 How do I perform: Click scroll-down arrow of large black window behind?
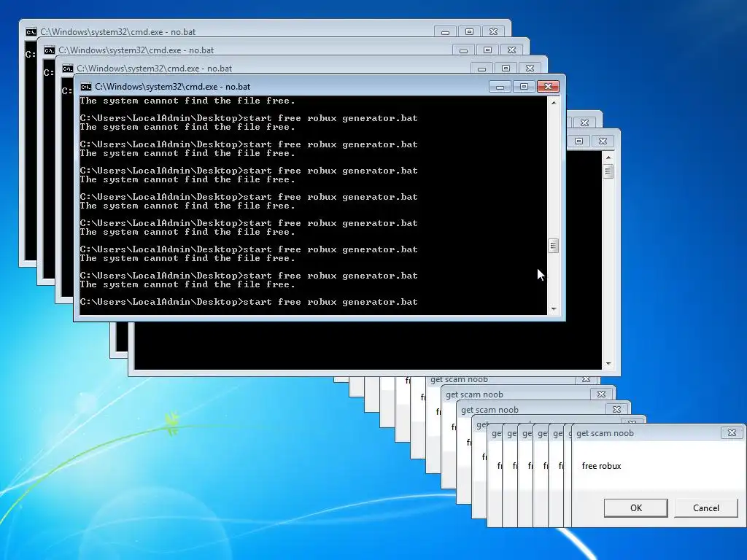point(608,364)
